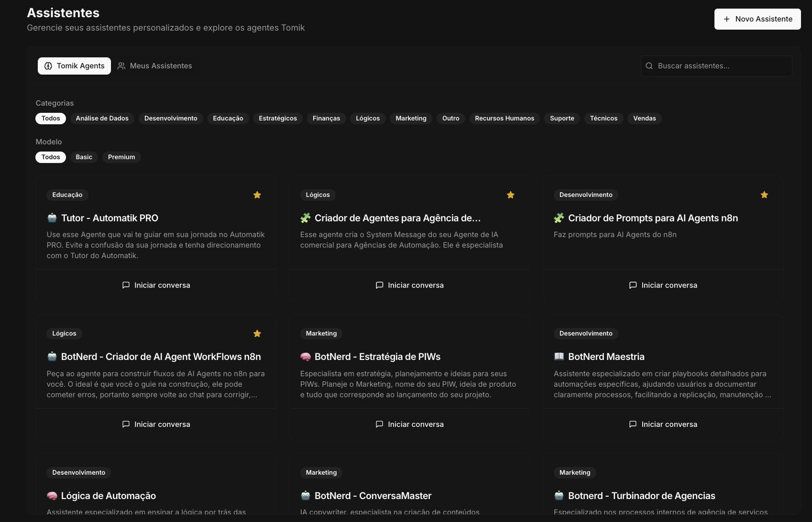Click the robot icon of Botnerd - Turbinador de Agencias
The height and width of the screenshot is (522, 812).
pos(559,496)
